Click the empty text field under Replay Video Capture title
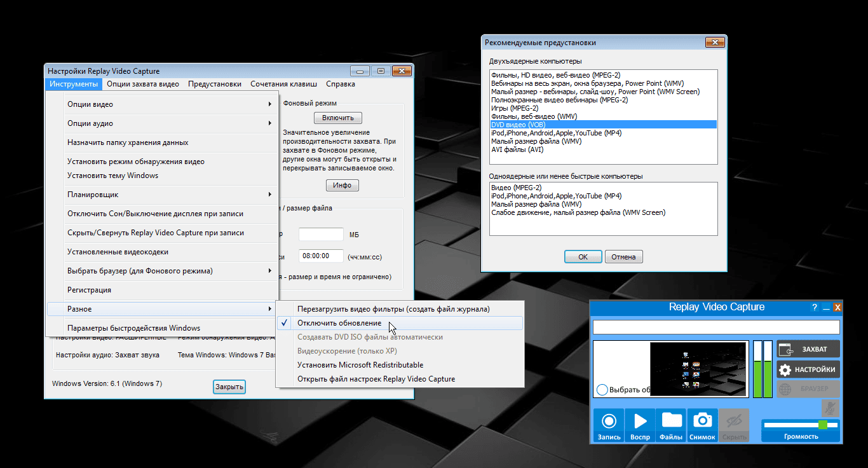This screenshot has width=868, height=468. 716,327
